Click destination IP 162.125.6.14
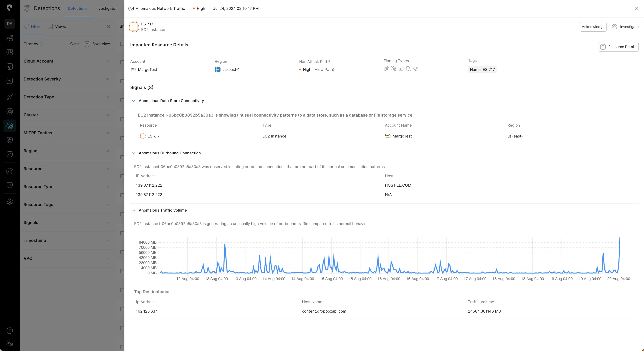The height and width of the screenshot is (351, 644). click(147, 311)
